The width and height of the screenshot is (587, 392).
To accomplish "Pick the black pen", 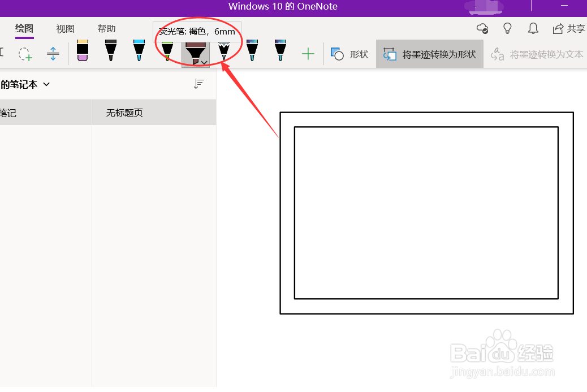I will click(x=111, y=50).
